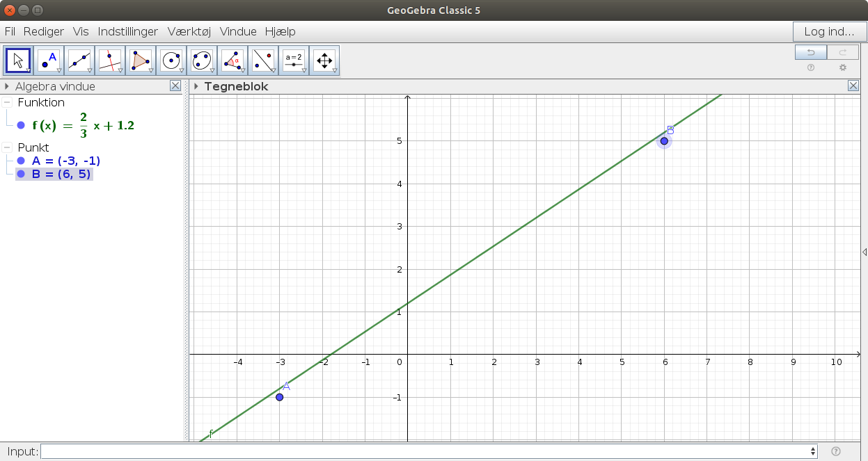Expand Tegneblok style bar triangle
868x461 pixels.
coord(196,86)
